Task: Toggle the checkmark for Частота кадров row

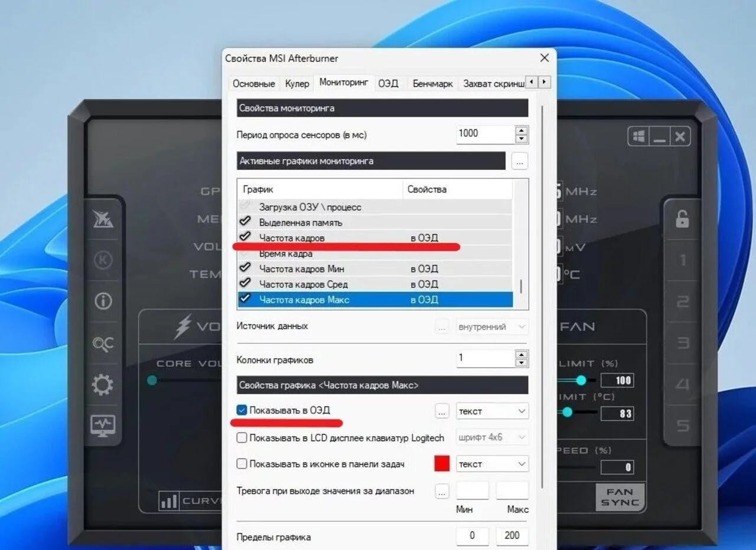Action: 245,237
